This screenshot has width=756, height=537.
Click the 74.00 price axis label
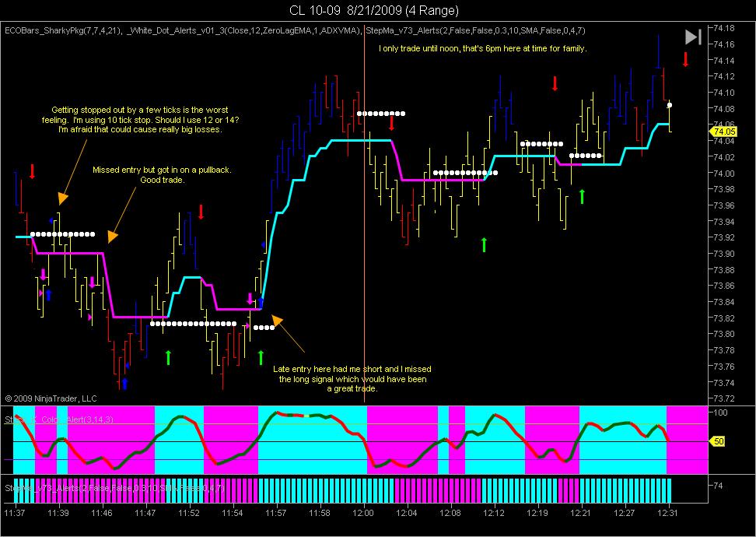click(724, 174)
